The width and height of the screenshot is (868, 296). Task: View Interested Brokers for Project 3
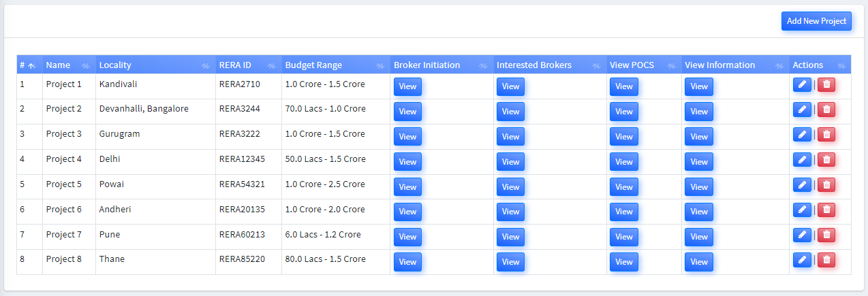510,137
